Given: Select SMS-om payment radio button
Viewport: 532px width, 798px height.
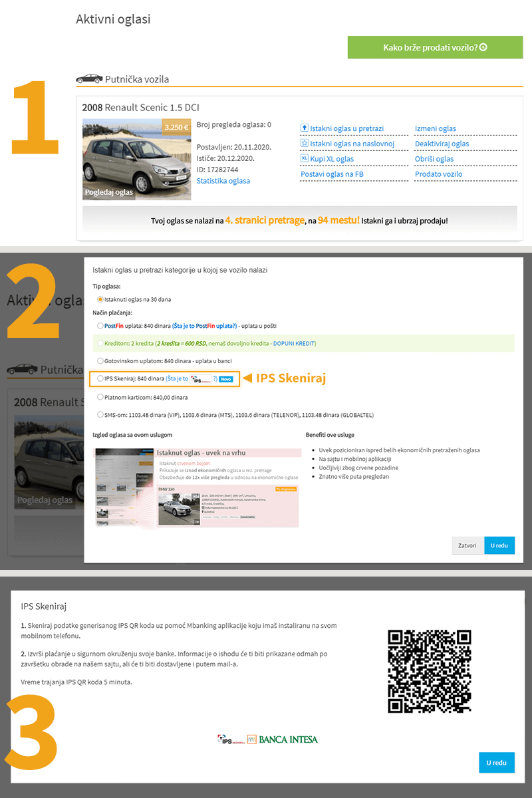Looking at the screenshot, I should pos(100,415).
